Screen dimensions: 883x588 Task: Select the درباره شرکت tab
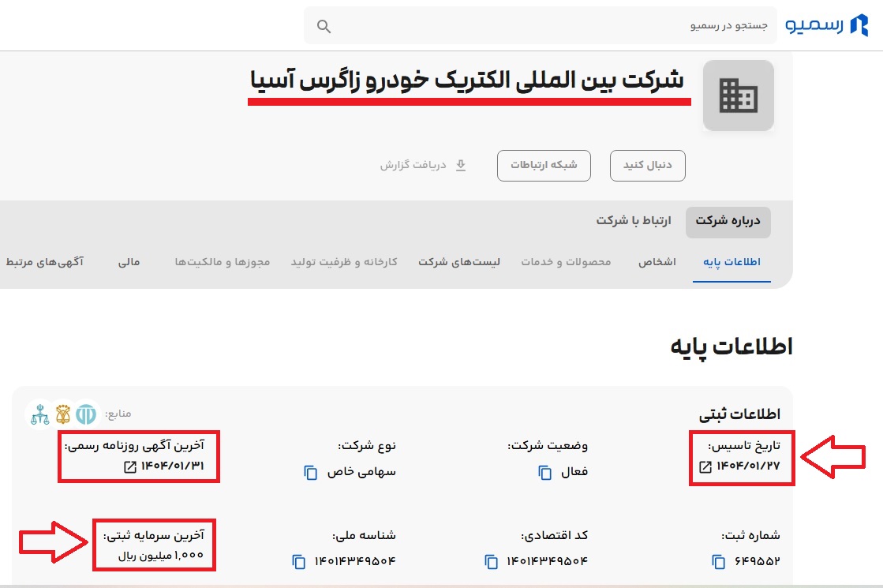[x=728, y=222]
